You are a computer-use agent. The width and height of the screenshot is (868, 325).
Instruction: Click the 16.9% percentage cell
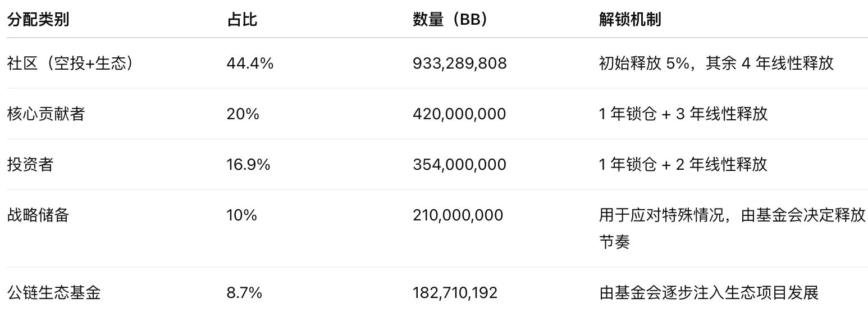(x=248, y=165)
